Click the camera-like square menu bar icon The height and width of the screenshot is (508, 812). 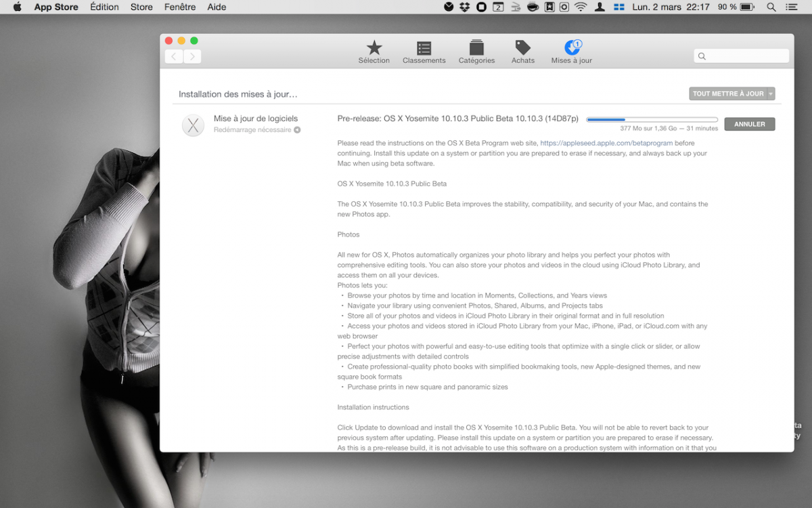pyautogui.click(x=564, y=7)
